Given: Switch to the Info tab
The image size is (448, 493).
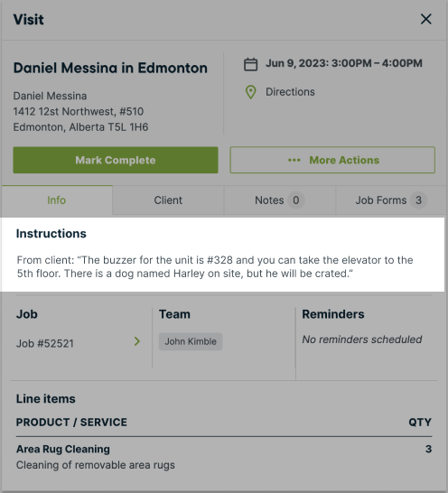Looking at the screenshot, I should coord(57,200).
